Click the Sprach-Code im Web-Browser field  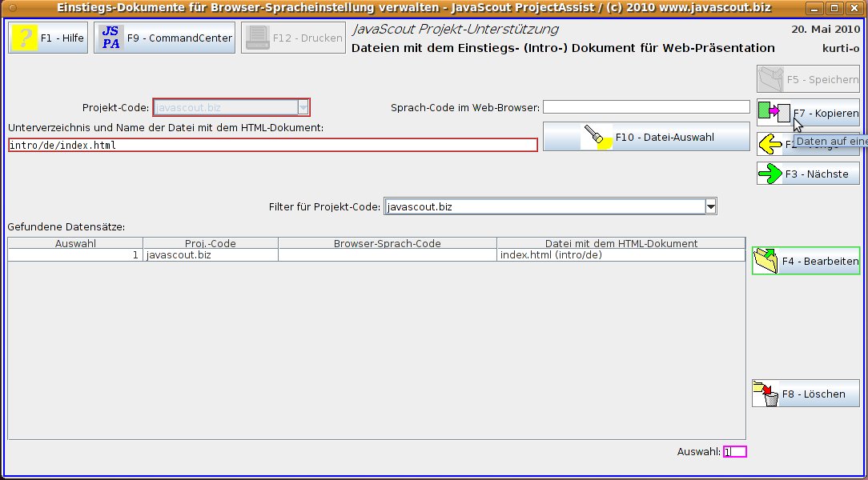pos(645,107)
